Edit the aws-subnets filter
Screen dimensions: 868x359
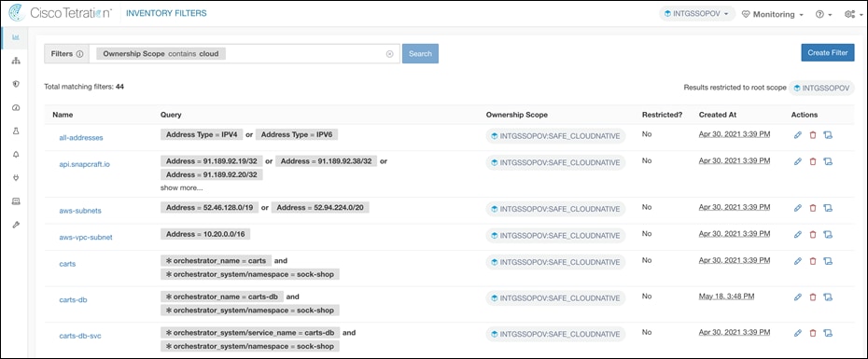798,208
